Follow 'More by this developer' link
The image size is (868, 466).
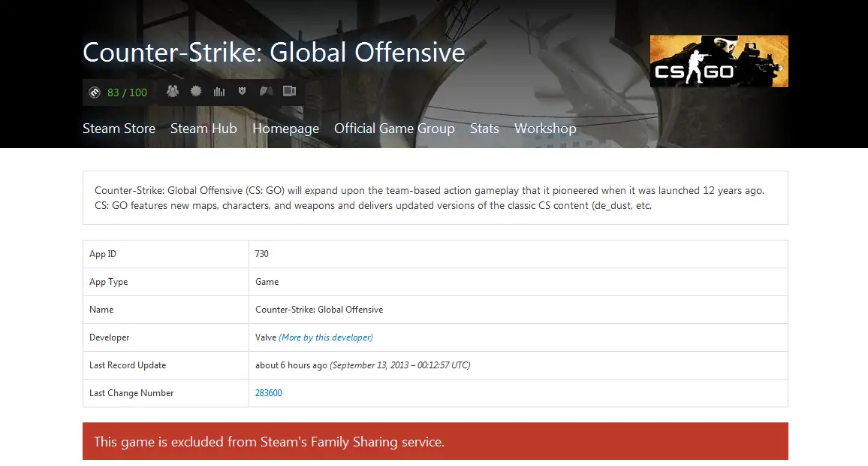[326, 337]
